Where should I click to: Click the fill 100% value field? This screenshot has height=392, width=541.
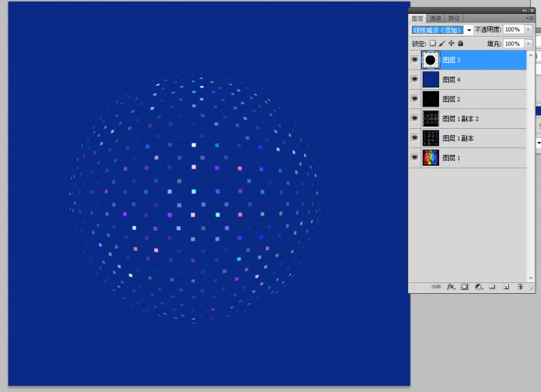coord(513,44)
